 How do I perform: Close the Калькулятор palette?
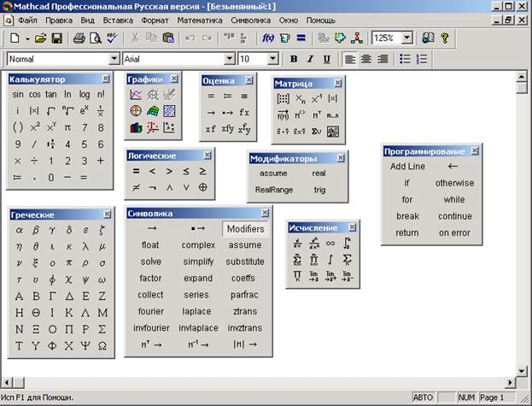click(106, 79)
